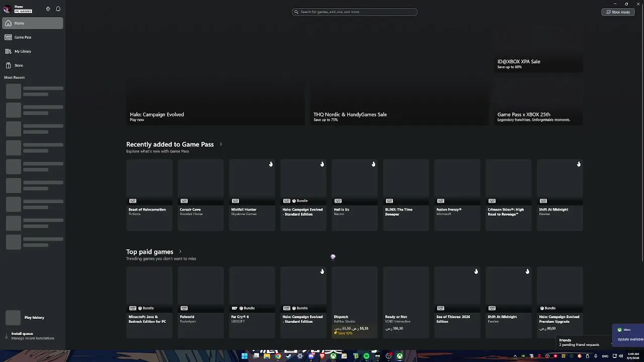Switch the ENG input language indicator
644x362 pixels.
pos(605,356)
